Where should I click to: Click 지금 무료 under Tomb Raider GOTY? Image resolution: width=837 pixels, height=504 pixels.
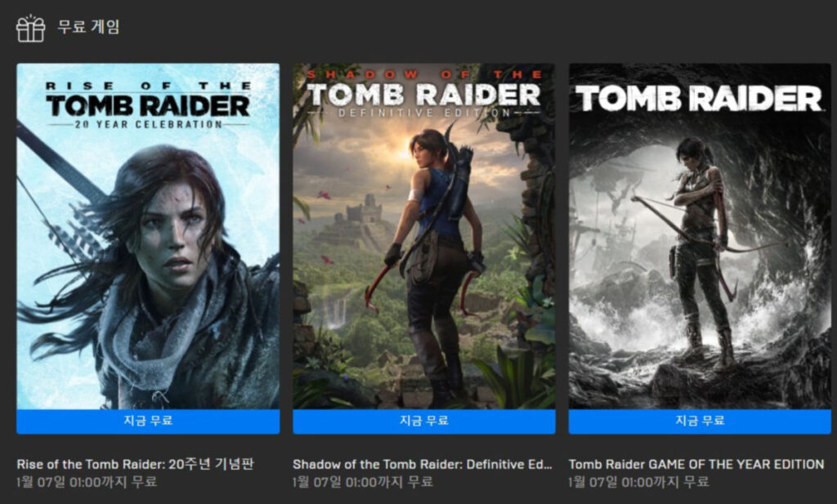click(700, 421)
